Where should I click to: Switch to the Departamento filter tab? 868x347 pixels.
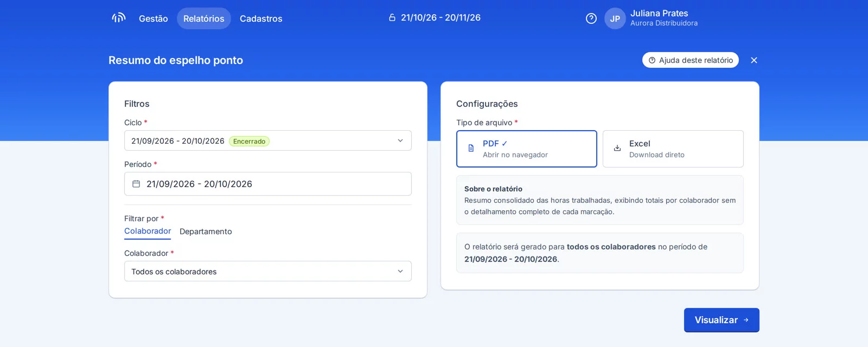[206, 232]
